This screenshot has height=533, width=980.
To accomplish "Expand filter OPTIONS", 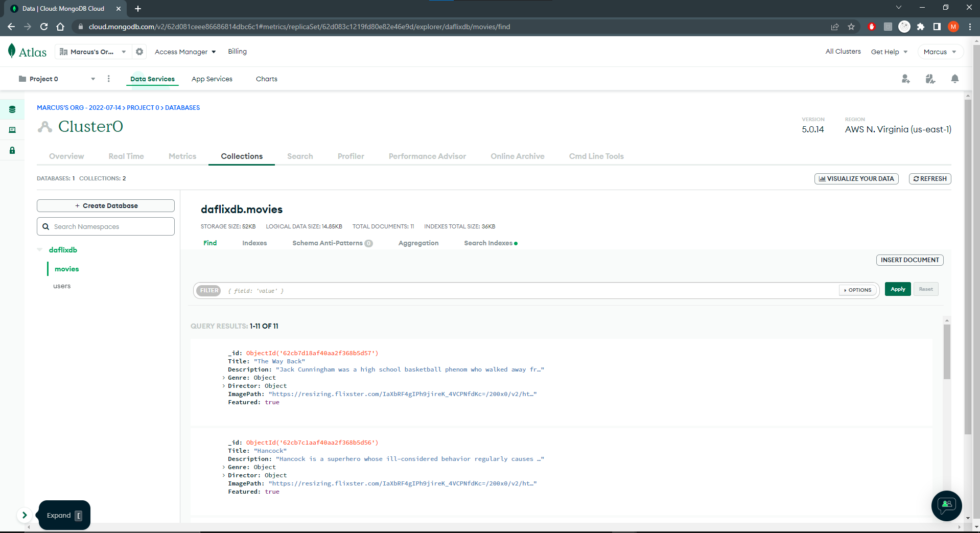I will 858,290.
